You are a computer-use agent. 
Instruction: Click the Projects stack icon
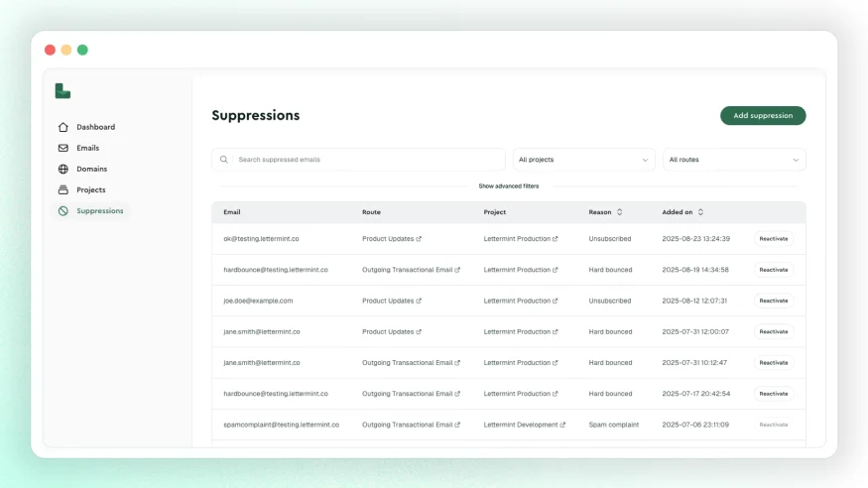(x=63, y=189)
